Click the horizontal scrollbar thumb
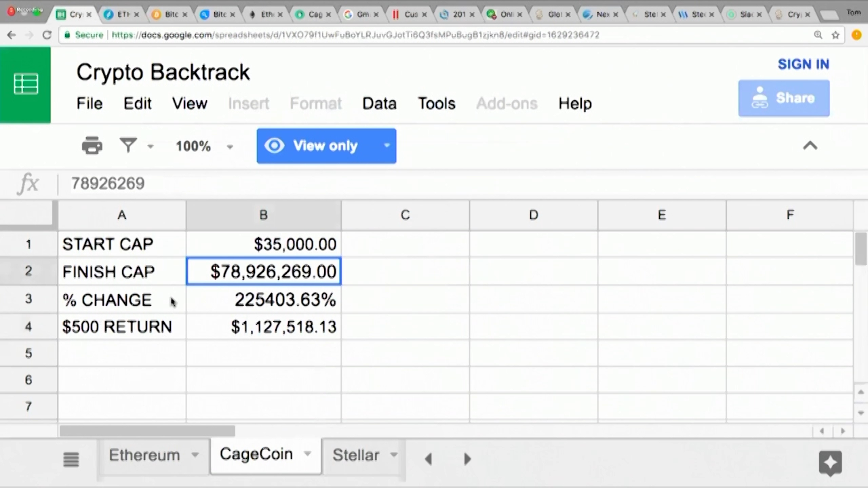The image size is (868, 488). coord(147,431)
